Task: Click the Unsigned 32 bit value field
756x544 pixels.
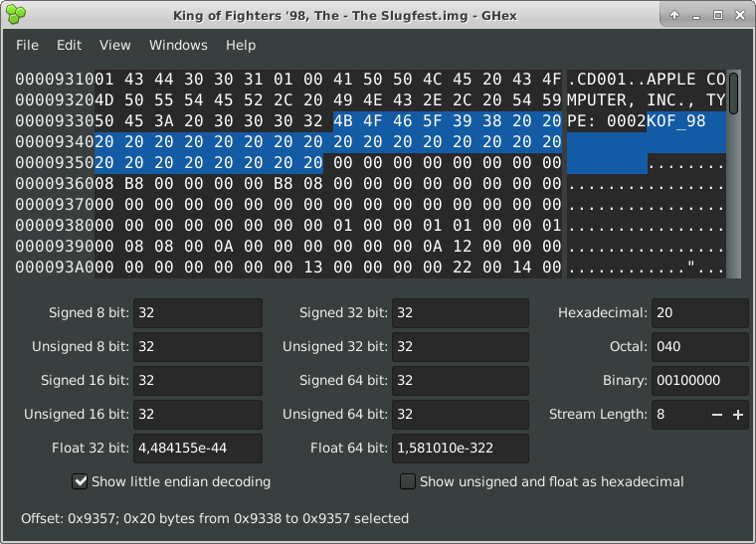Action: click(460, 347)
